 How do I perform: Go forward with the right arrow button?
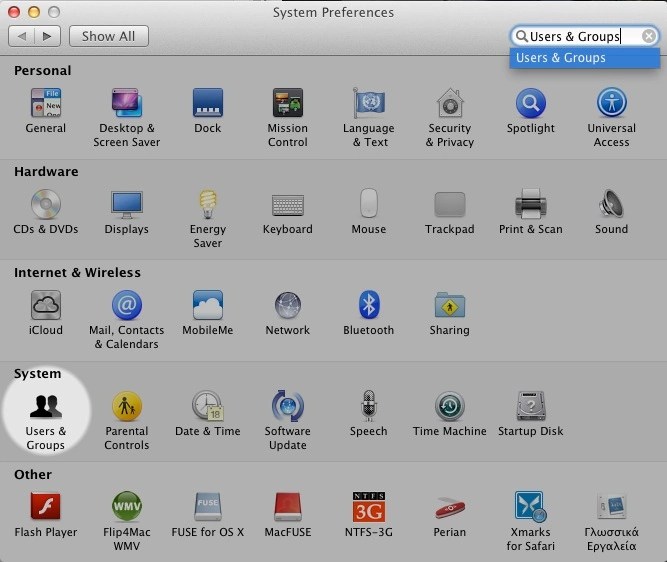[x=47, y=36]
